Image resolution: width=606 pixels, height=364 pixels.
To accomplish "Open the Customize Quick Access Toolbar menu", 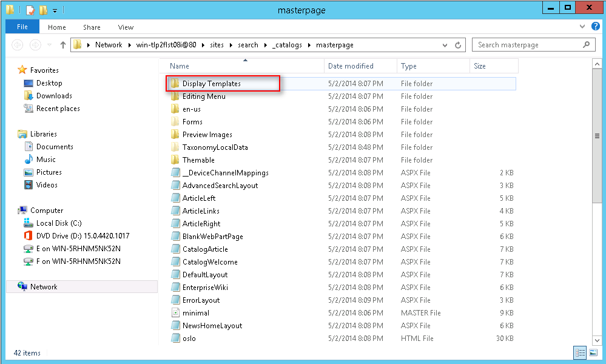I will pyautogui.click(x=55, y=10).
